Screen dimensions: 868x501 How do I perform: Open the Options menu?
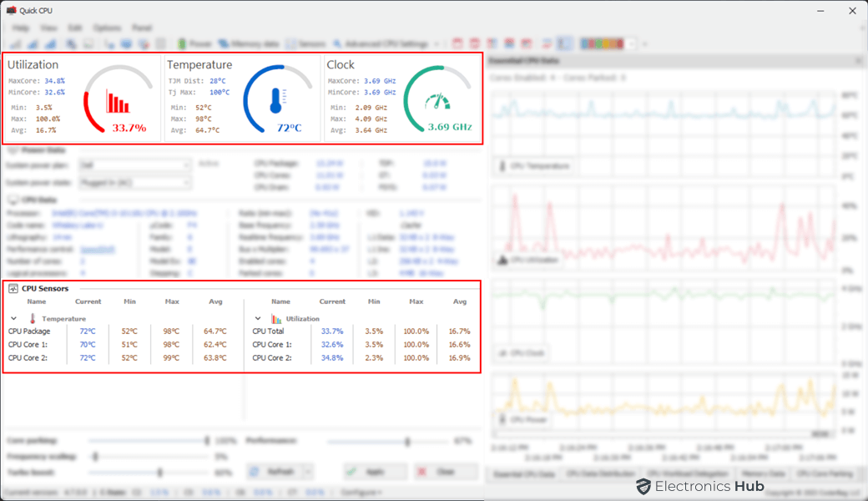(x=107, y=28)
